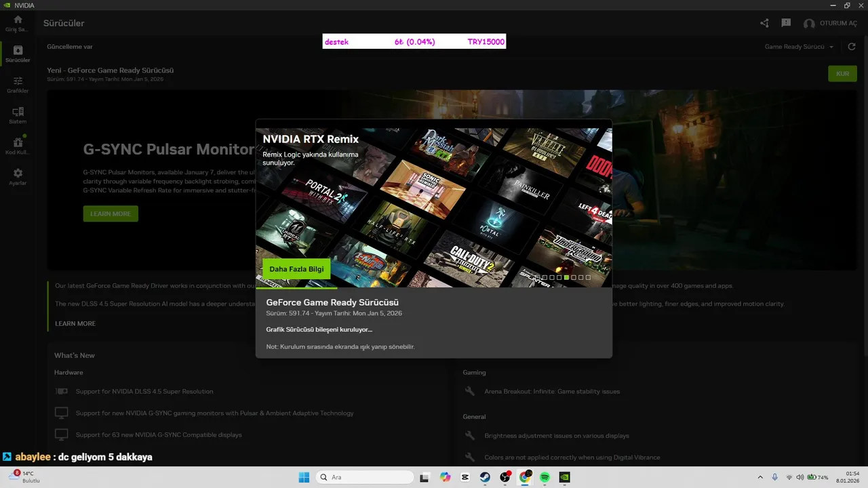Click 'Yeni - GeForce Game Ready Sürücüsü' title
This screenshot has width=868, height=488.
point(111,70)
